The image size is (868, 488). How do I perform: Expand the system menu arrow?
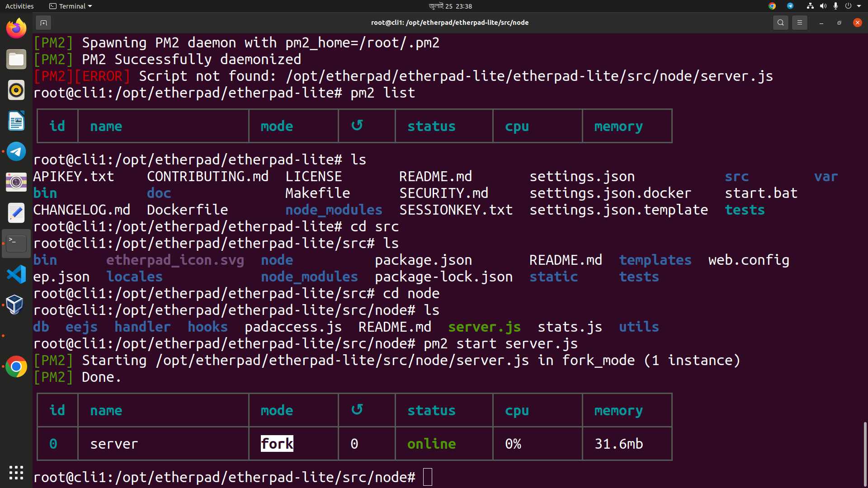(x=859, y=6)
